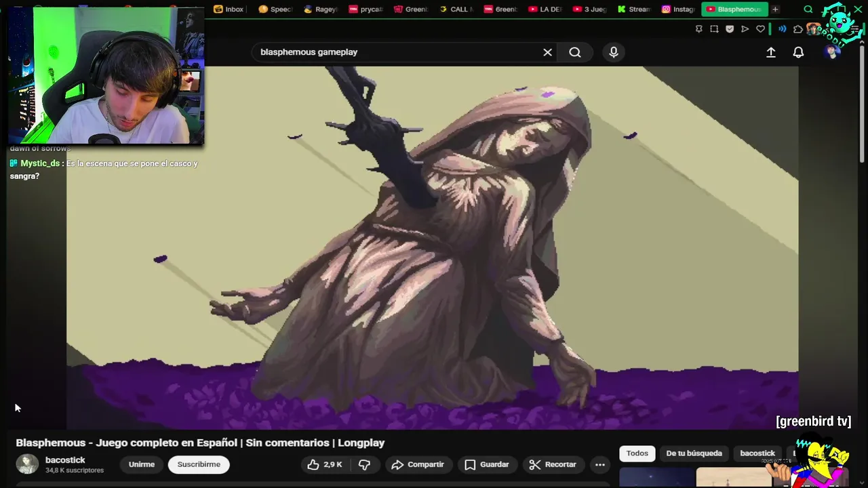Switch to the Ragey tab
This screenshot has width=868, height=488.
pos(320,9)
